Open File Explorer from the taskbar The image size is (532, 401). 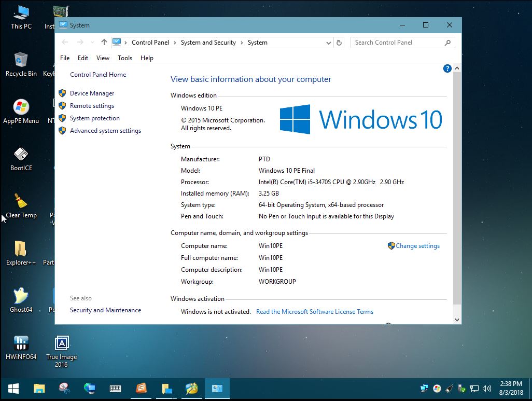(x=39, y=389)
